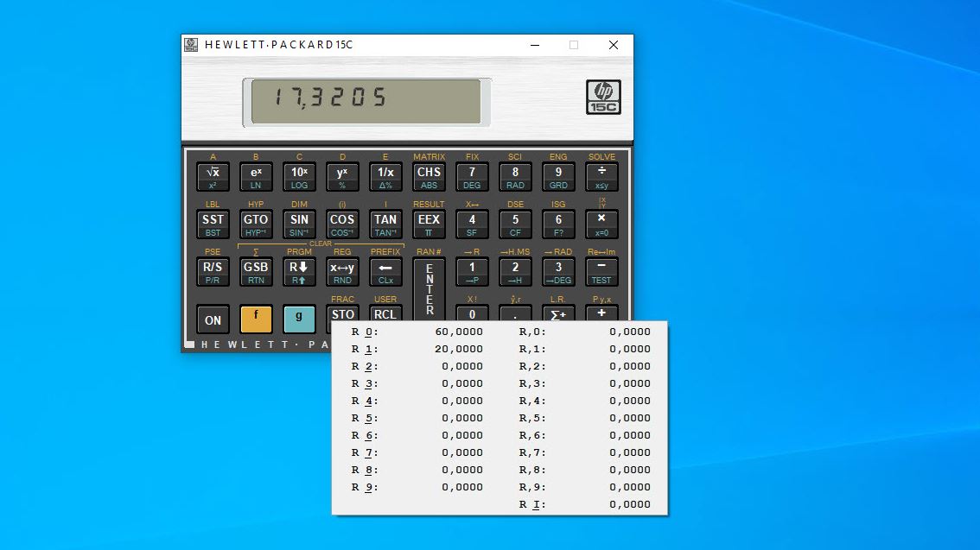Click the R/S run stop key
980x550 pixels.
(x=213, y=272)
